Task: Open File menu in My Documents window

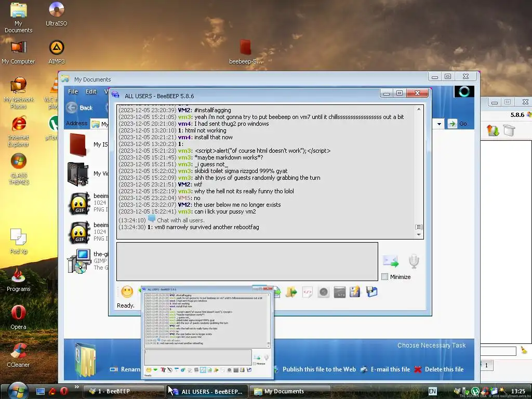Action: click(x=73, y=91)
